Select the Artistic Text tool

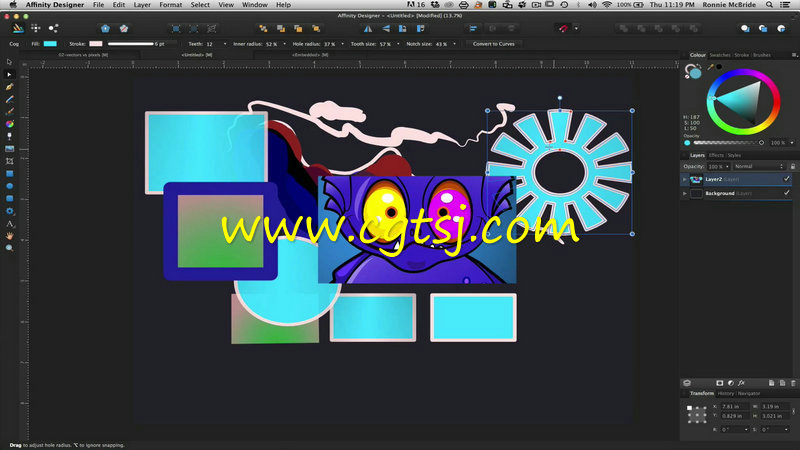click(9, 223)
